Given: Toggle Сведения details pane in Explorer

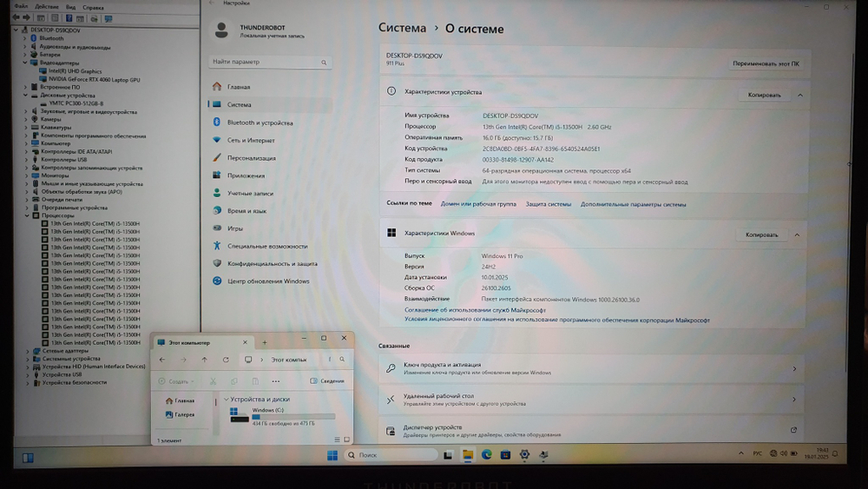Looking at the screenshot, I should pyautogui.click(x=327, y=381).
